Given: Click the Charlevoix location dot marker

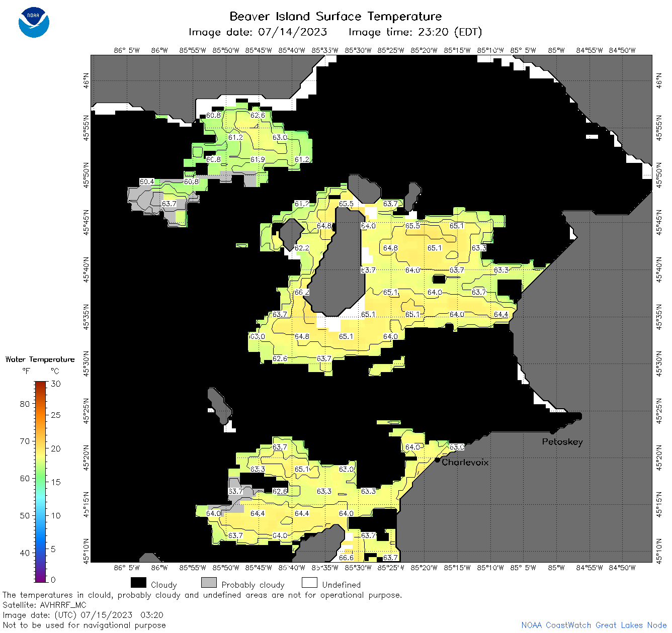Looking at the screenshot, I should [x=437, y=460].
